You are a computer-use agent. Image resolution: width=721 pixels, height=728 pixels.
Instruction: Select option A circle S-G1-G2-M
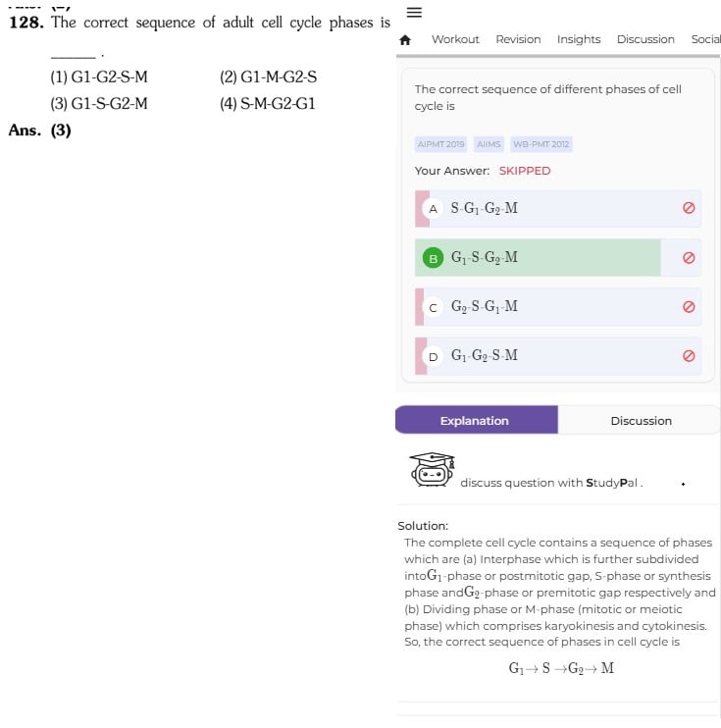(x=433, y=209)
